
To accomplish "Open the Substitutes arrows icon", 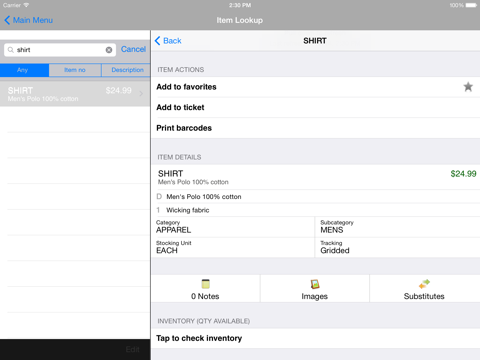I will pyautogui.click(x=424, y=284).
